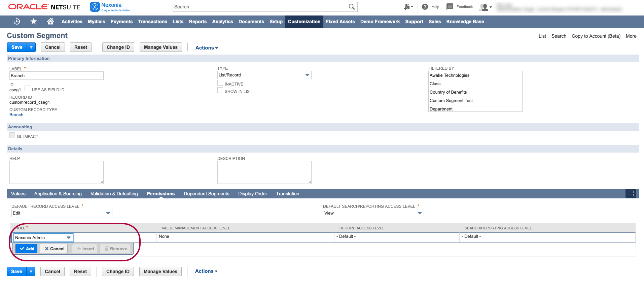Click the global Search box
Viewport: 644px width, 289px height.
pos(265,7)
